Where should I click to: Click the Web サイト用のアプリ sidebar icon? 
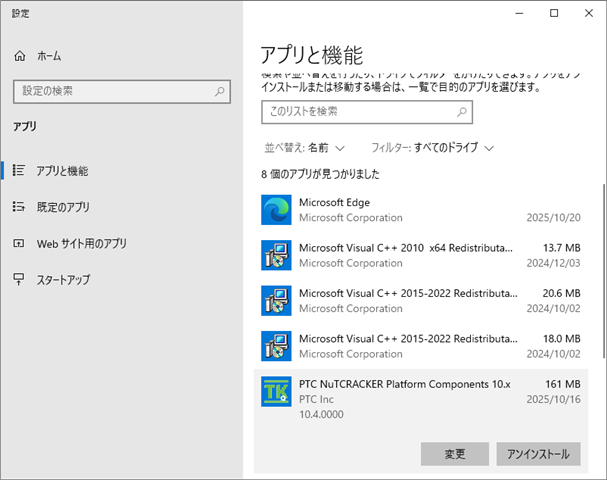click(18, 243)
